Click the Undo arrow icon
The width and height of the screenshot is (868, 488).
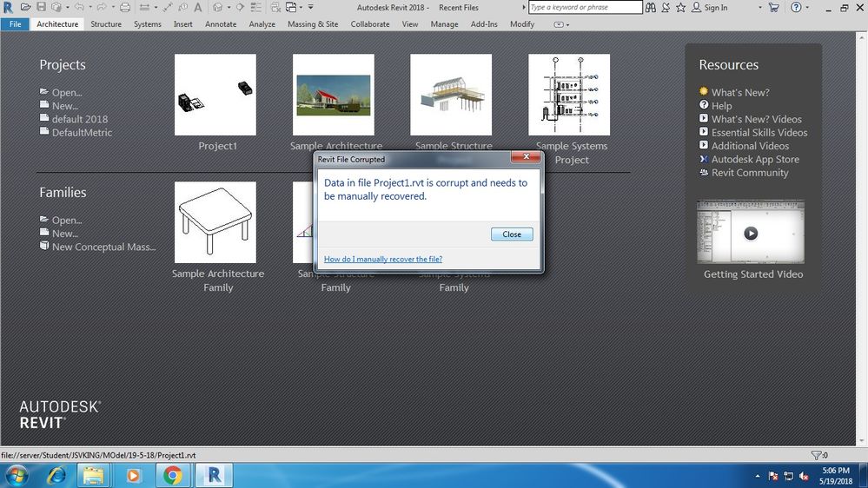pyautogui.click(x=80, y=7)
